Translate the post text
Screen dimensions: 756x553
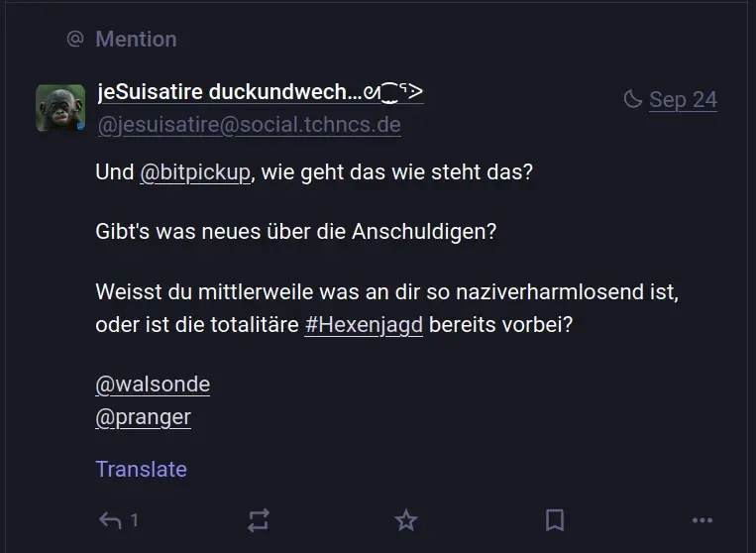[x=141, y=469]
